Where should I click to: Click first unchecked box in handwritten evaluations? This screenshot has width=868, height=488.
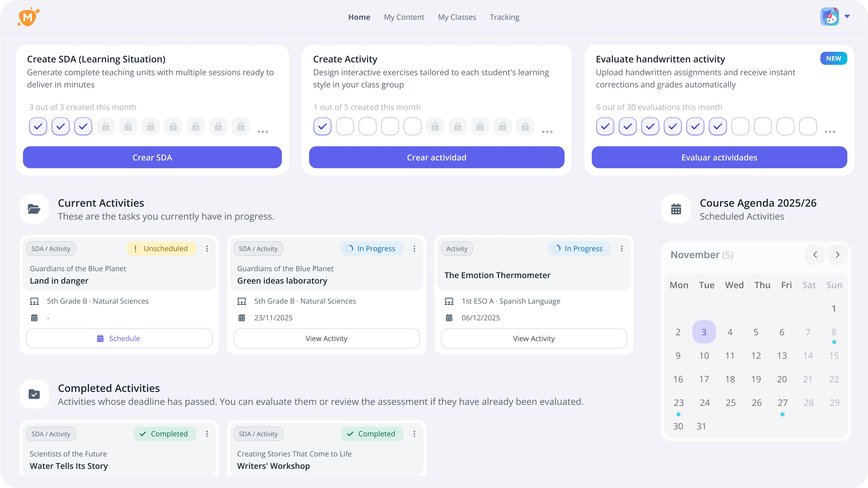[x=740, y=126]
